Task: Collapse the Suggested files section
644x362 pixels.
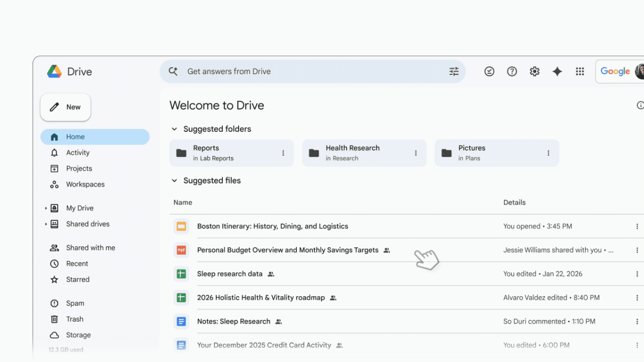Action: 174,180
